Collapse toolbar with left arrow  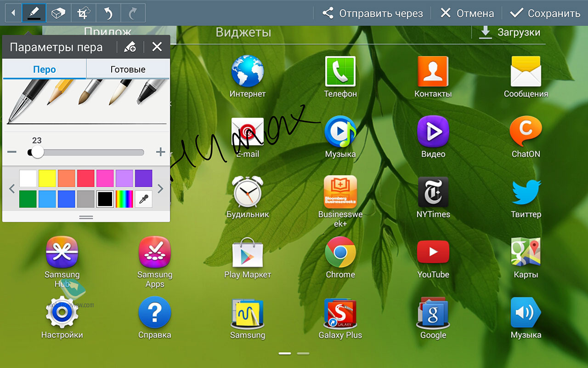tap(13, 13)
